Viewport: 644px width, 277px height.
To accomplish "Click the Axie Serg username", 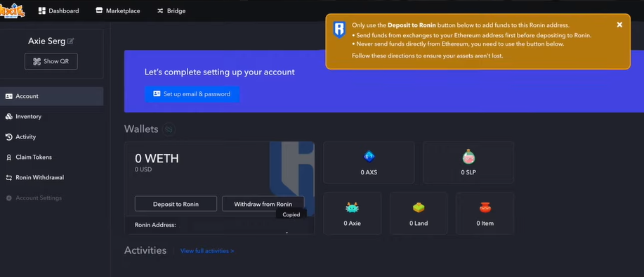I will pyautogui.click(x=46, y=41).
